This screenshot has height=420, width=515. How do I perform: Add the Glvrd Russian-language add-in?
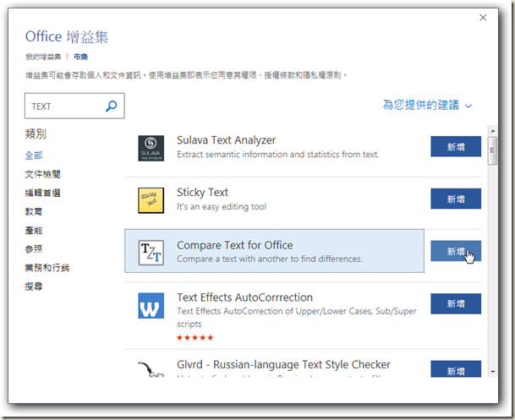[x=456, y=369]
